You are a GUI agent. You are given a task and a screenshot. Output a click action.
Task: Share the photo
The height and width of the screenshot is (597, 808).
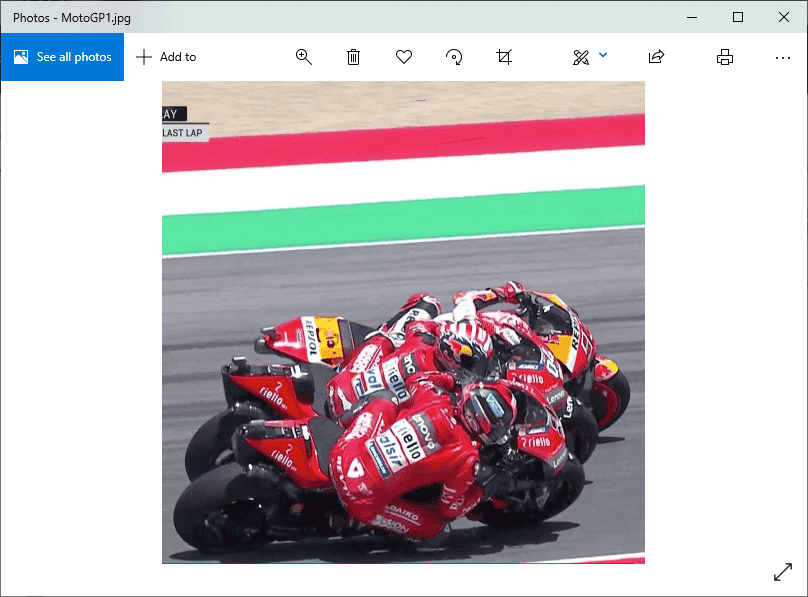[x=656, y=57]
